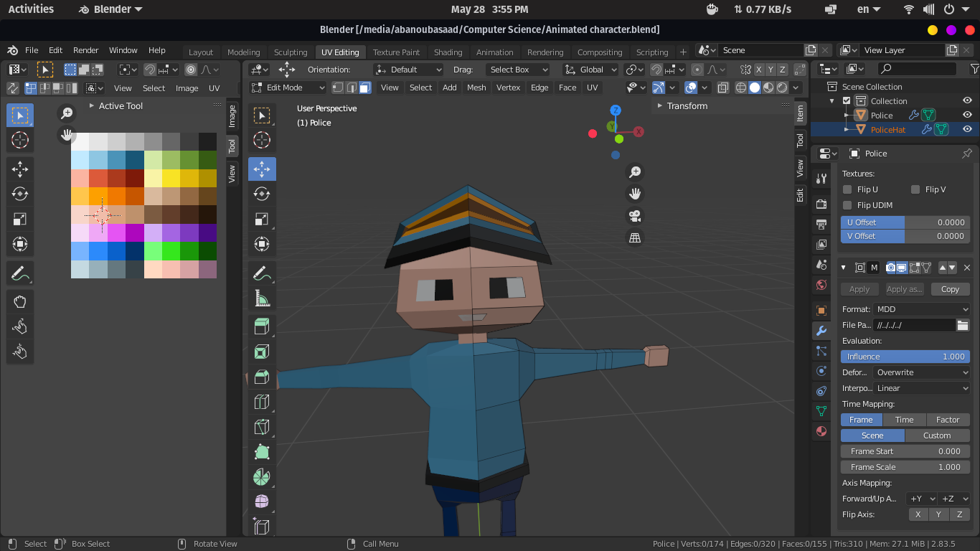Click the Flip Axis X button
Screen dimensions: 980x551
918,514
